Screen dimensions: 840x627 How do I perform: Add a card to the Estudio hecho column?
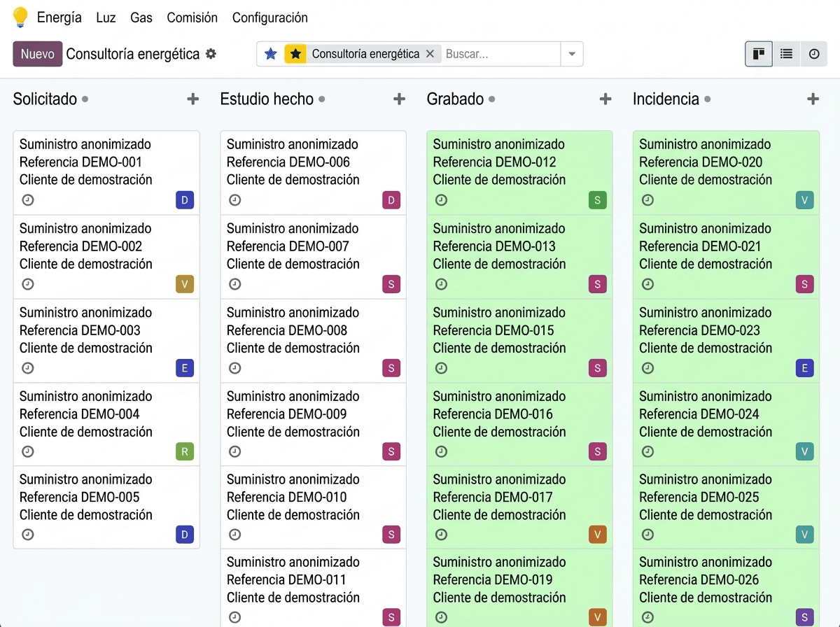pos(399,99)
